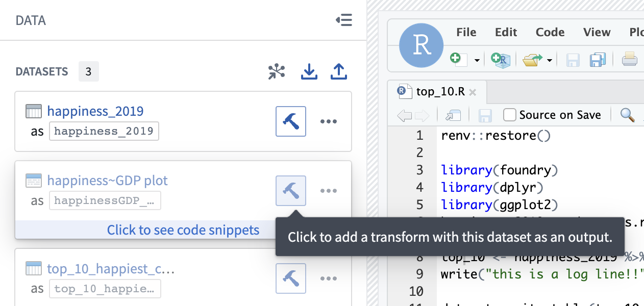This screenshot has height=306, width=644.
Task: Enable Source on Save checkbox
Action: (x=510, y=115)
